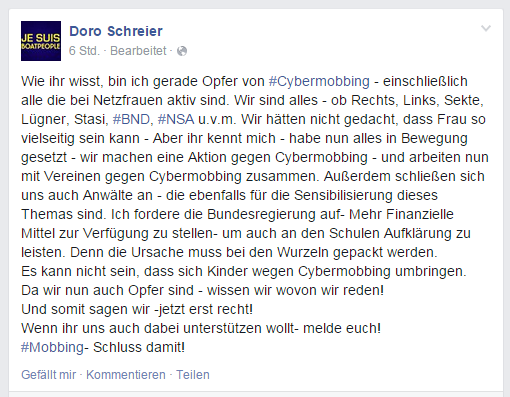Follow the #Mobbing hashtag
Image resolution: width=510 pixels, height=397 pixels.
pyautogui.click(x=52, y=347)
